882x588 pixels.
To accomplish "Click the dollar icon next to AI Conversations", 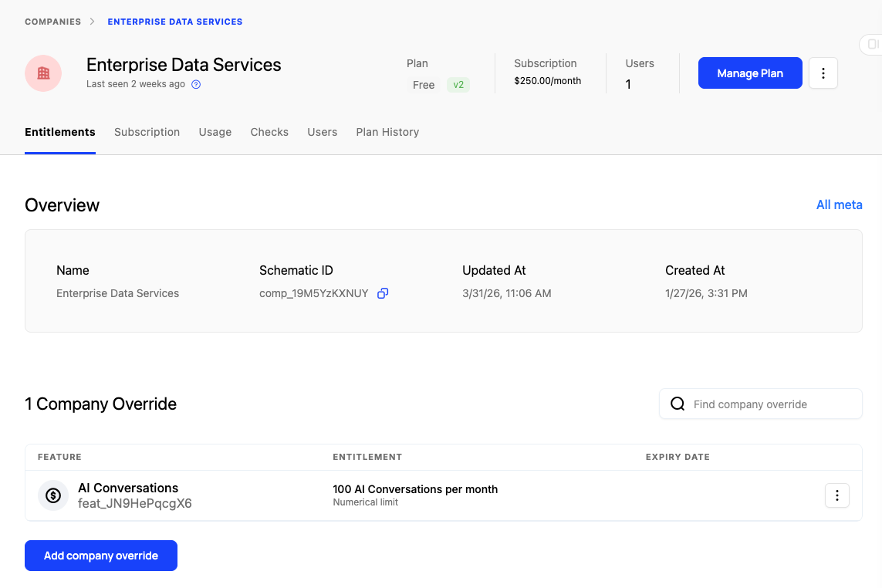I will tap(52, 495).
